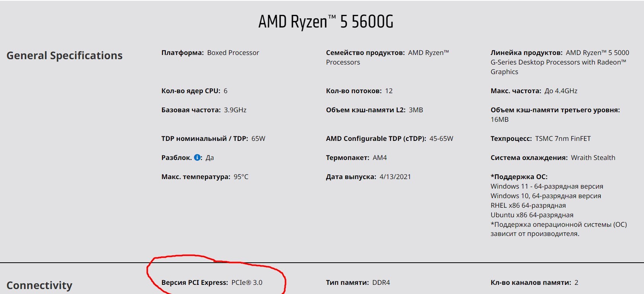Click the Кол-во потоков label
The width and height of the screenshot is (644, 294).
point(354,91)
